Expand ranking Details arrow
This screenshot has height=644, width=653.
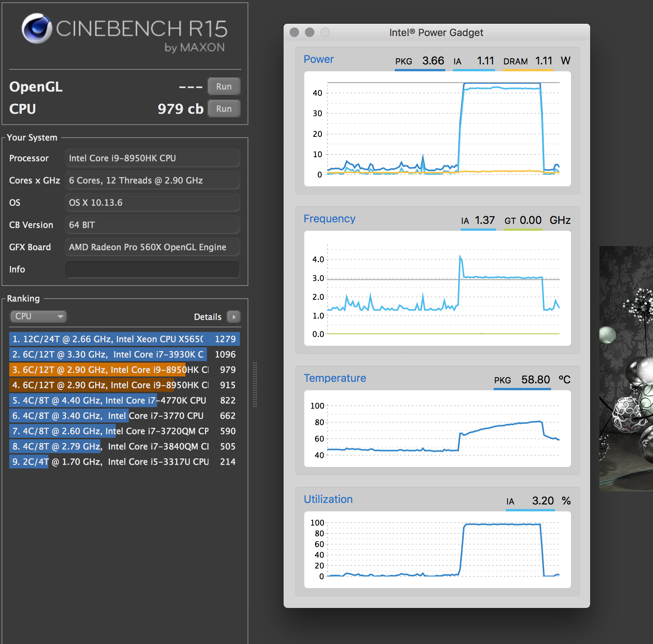[233, 317]
